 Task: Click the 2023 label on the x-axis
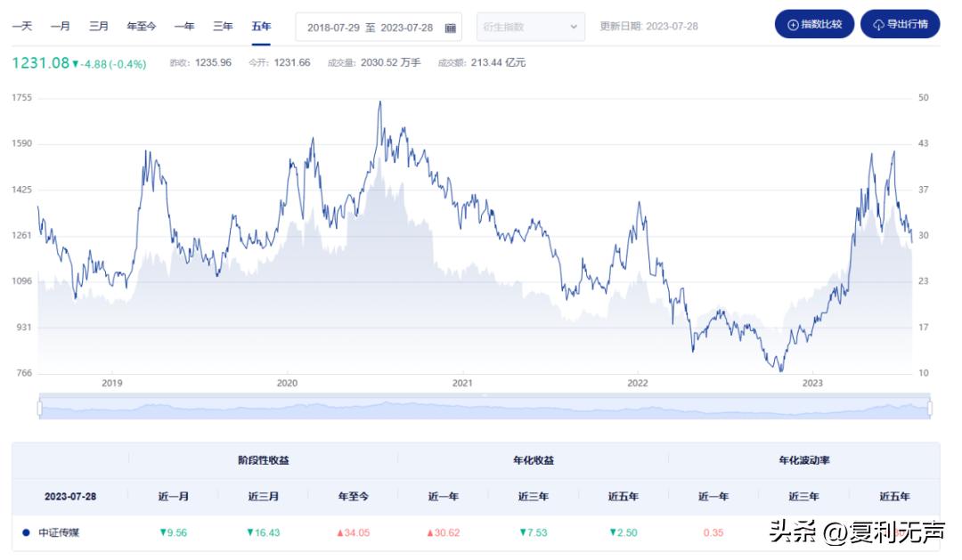point(812,383)
